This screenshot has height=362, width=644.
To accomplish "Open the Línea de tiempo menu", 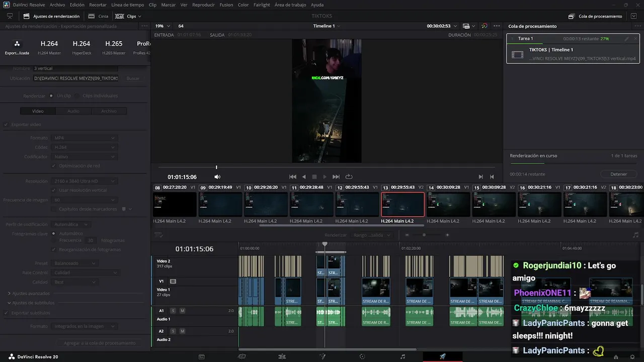I will (127, 5).
